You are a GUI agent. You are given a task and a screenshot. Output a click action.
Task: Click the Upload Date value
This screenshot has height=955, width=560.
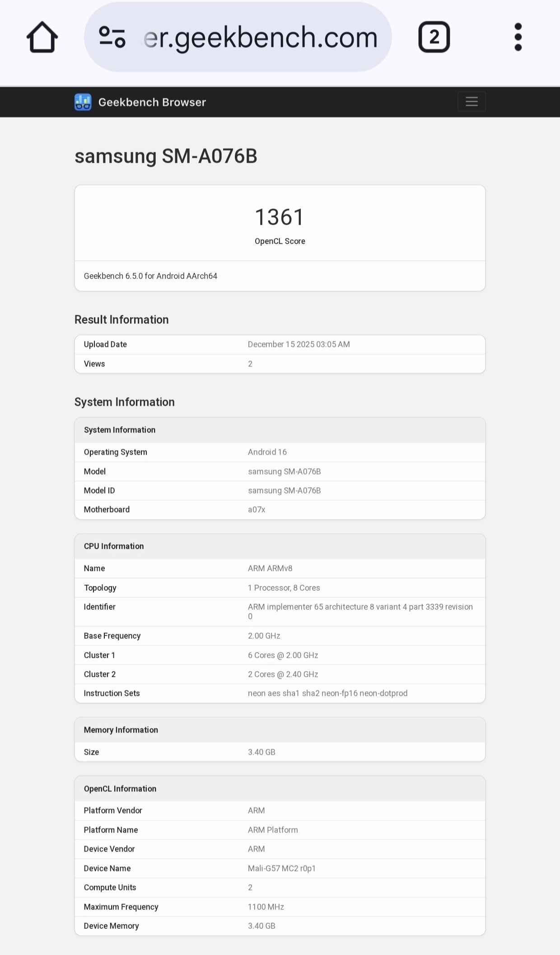(x=299, y=344)
